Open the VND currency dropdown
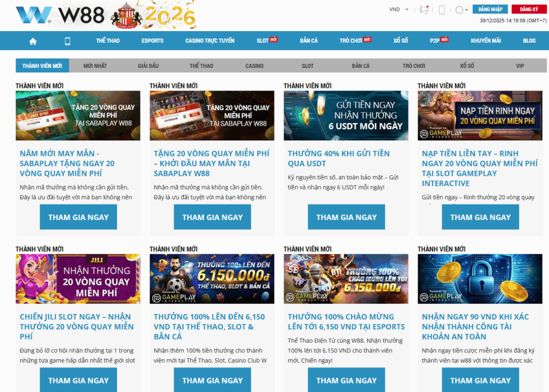Screen dimensions: 549x392 pyautogui.click(x=398, y=10)
